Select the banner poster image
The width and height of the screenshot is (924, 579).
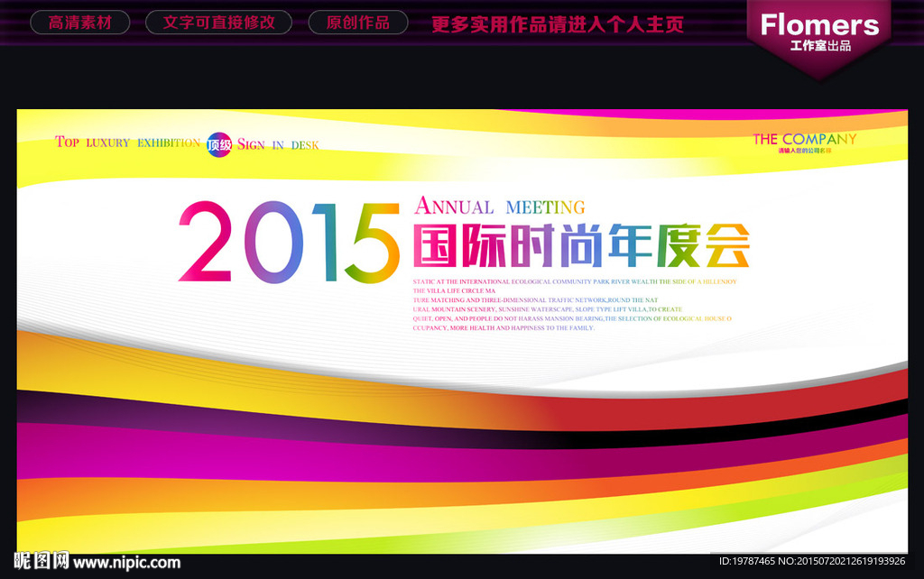click(462, 331)
